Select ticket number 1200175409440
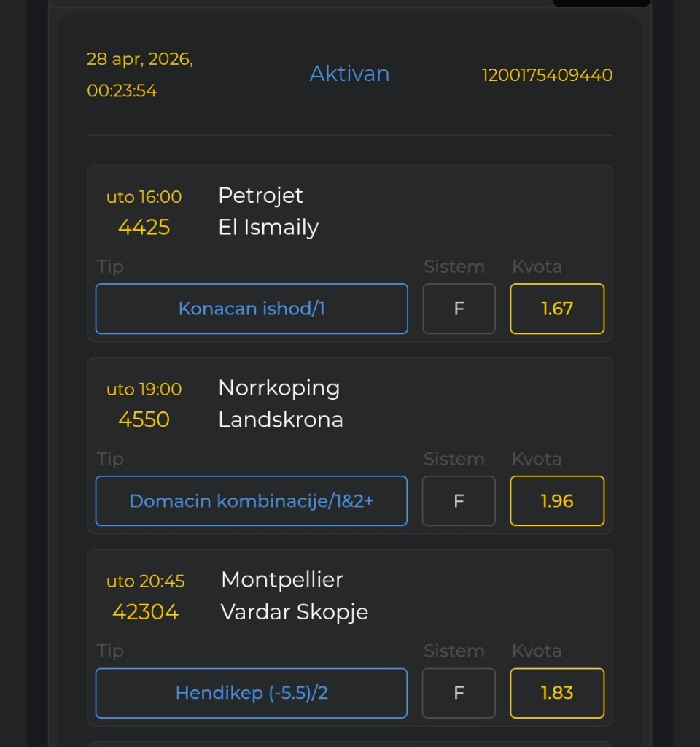The height and width of the screenshot is (747, 700). [547, 75]
